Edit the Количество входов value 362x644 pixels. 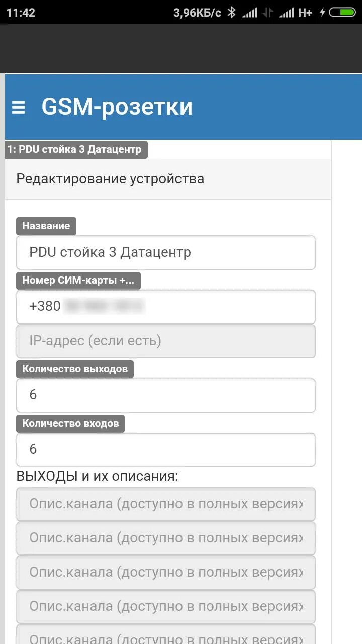pyautogui.click(x=166, y=449)
